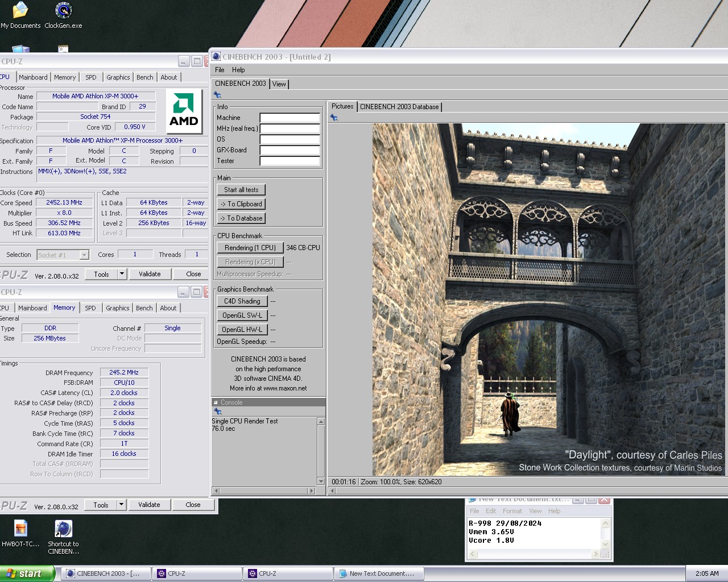Viewport: 728px width, 582px height.
Task: Click the pin icon below CINEBENCH 2003 tab
Action: [x=217, y=95]
